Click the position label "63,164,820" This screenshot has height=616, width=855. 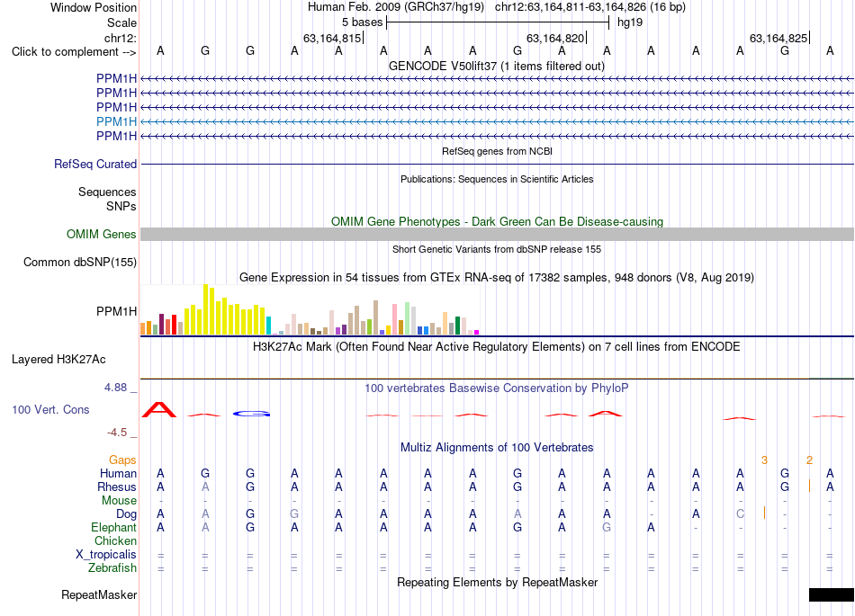point(555,38)
